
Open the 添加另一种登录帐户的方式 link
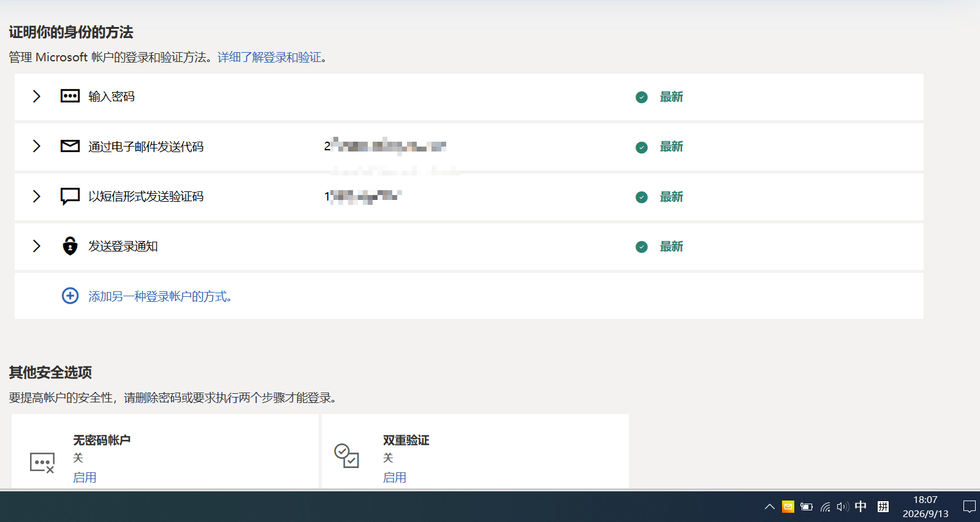click(x=160, y=296)
